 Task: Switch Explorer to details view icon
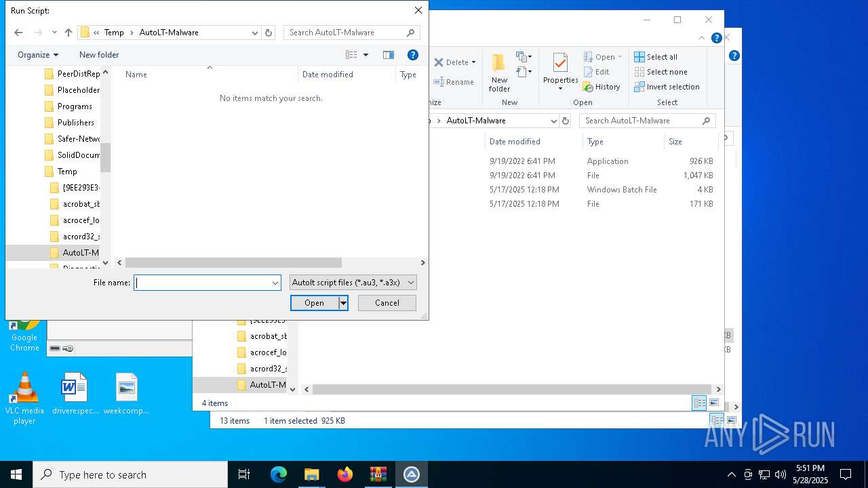(699, 403)
